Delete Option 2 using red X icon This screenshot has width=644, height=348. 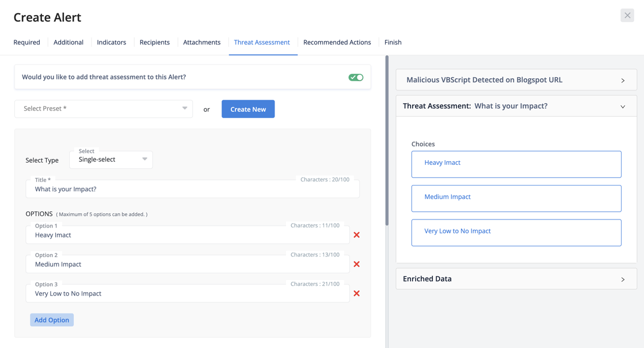pyautogui.click(x=356, y=264)
